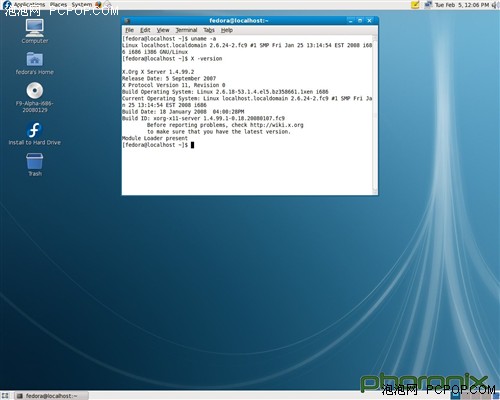Click the terminal window menu icon in titlebar
500x400 pixels.
[127, 21]
